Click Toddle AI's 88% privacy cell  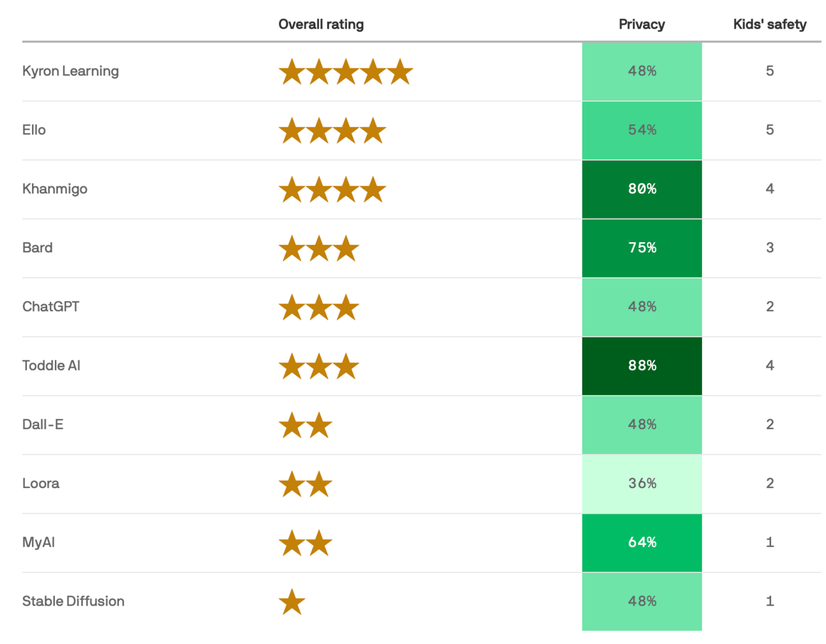point(642,366)
